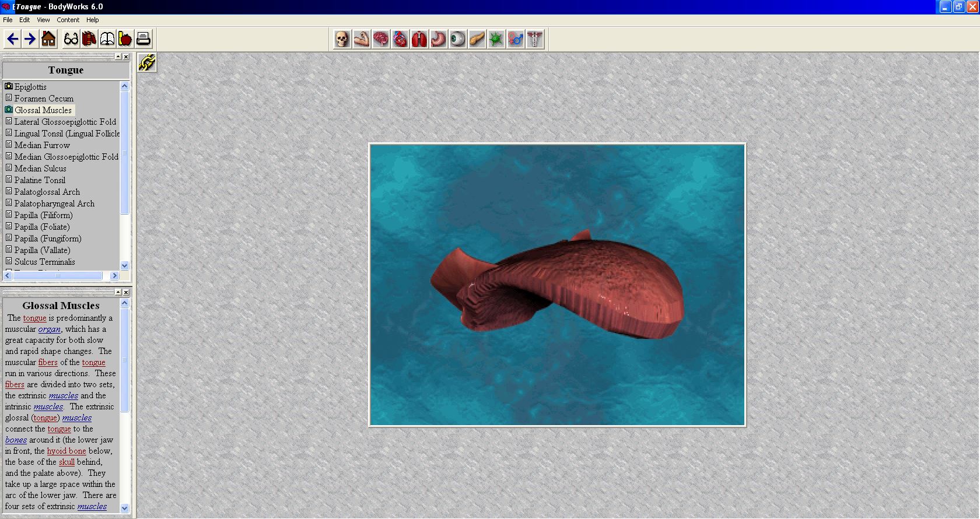The height and width of the screenshot is (519, 980).
Task: Collapse the Tongue list panel
Action: click(118, 57)
